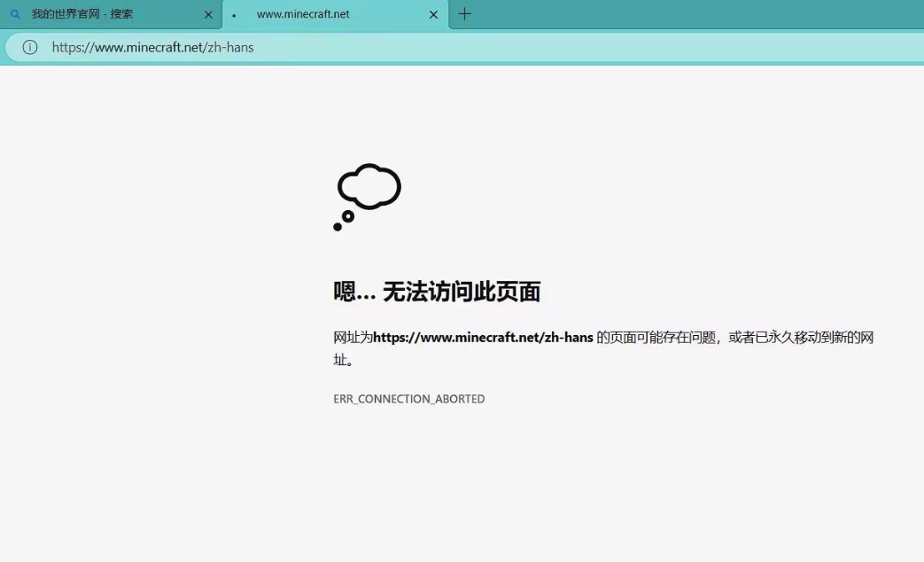Close the www.minecraft.net tab
Image resolution: width=924 pixels, height=562 pixels.
434,15
